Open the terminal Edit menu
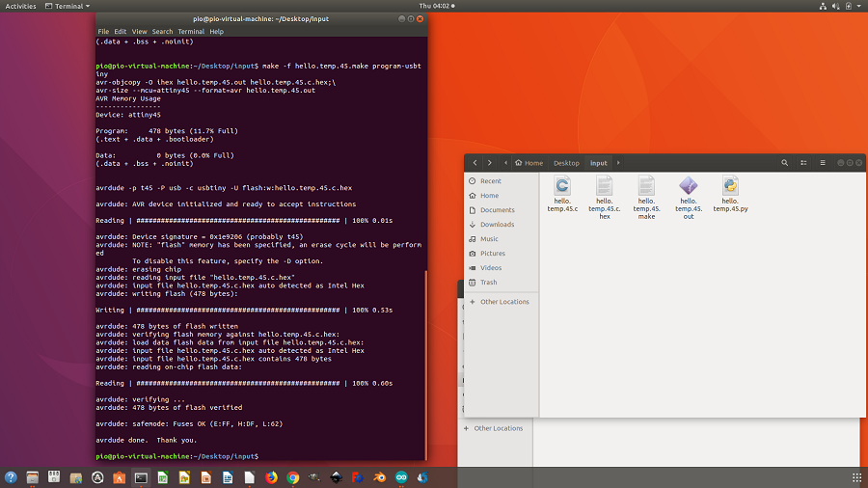The image size is (868, 488). (x=121, y=32)
